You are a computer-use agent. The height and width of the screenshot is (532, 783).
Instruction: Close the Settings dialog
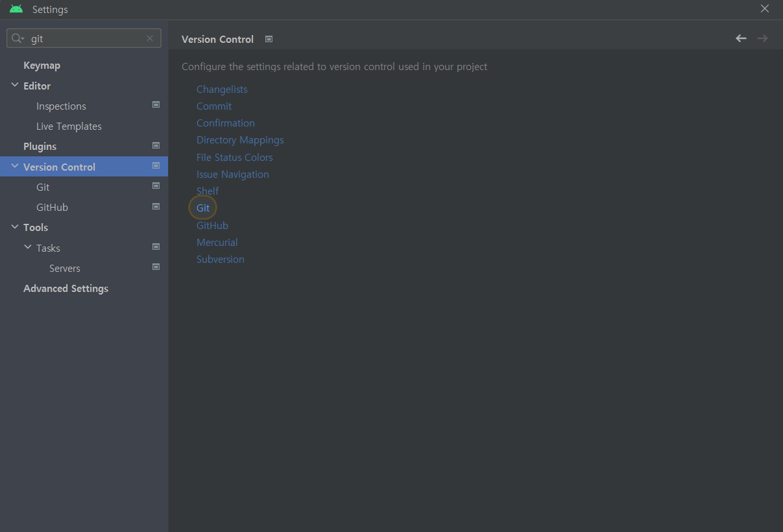[x=765, y=8]
